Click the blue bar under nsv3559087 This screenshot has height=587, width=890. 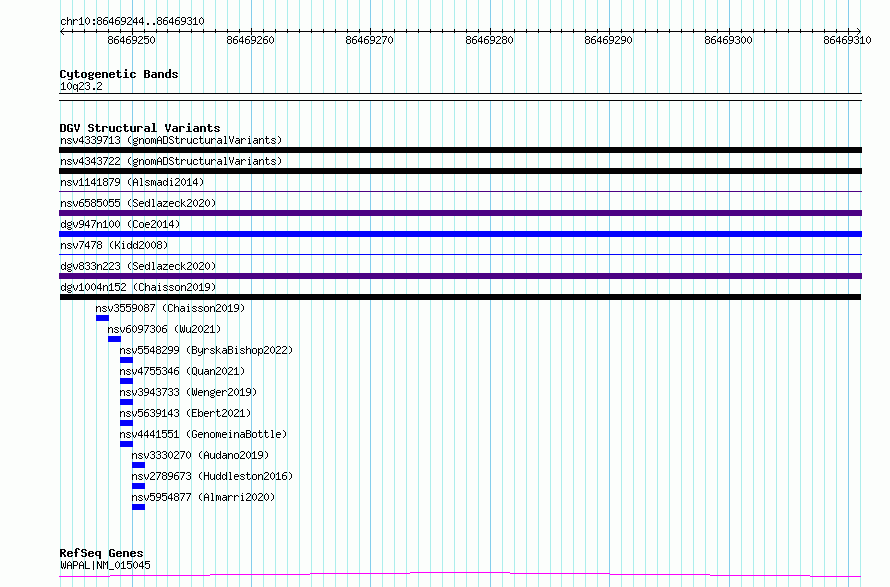[x=102, y=318]
